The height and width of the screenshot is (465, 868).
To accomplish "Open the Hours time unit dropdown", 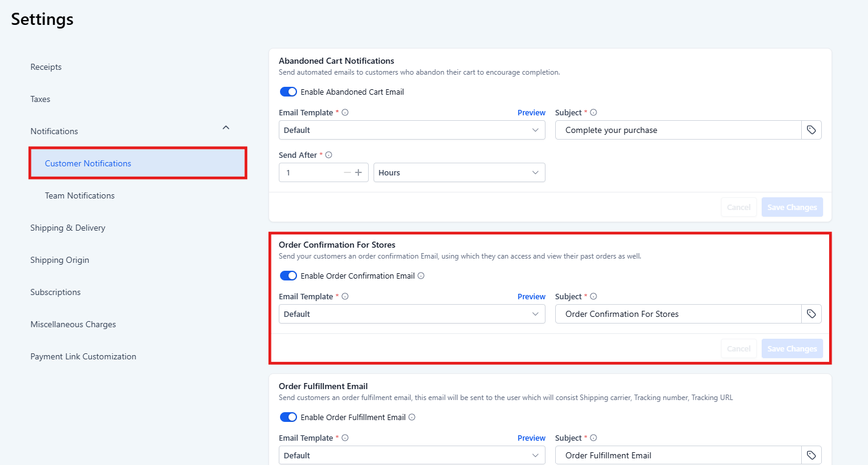I will [459, 173].
